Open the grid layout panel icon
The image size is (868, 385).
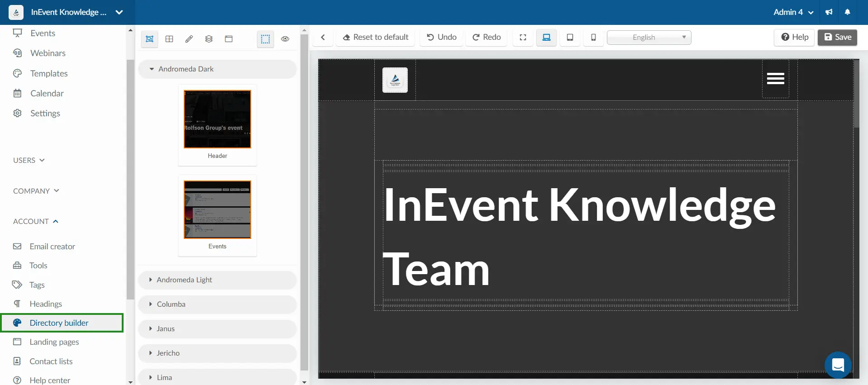point(169,39)
